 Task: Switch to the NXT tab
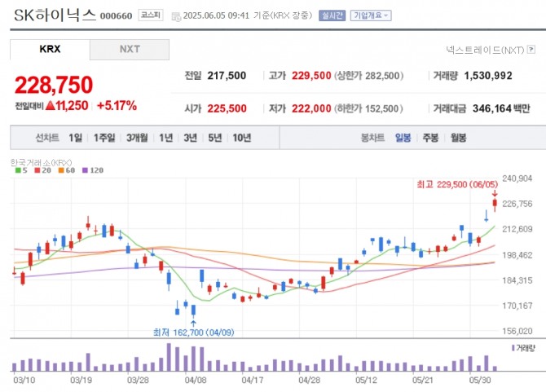[x=130, y=49]
